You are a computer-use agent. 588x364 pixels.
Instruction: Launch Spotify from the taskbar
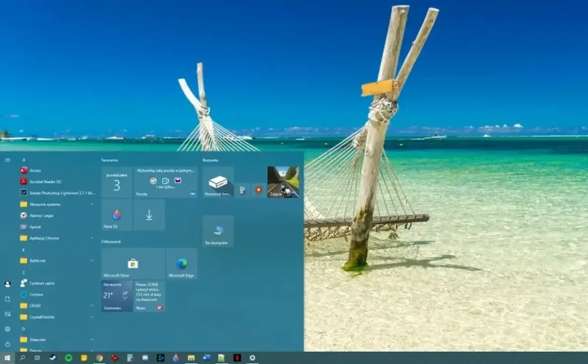[x=68, y=357]
